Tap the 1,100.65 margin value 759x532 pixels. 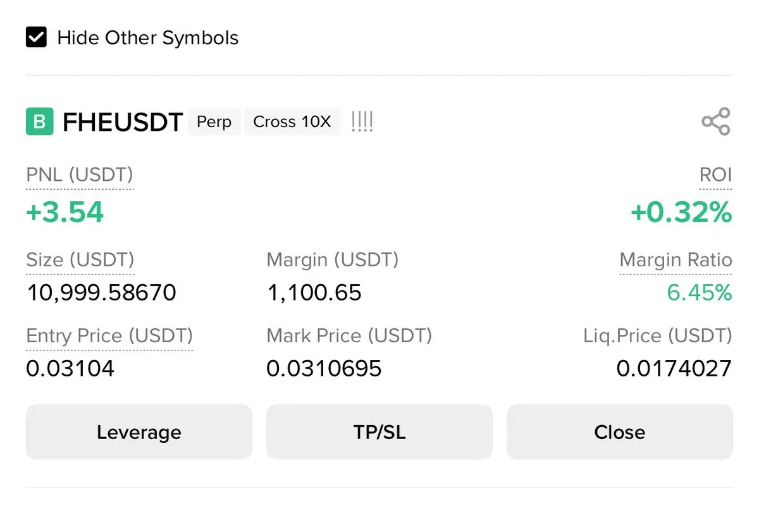point(314,293)
